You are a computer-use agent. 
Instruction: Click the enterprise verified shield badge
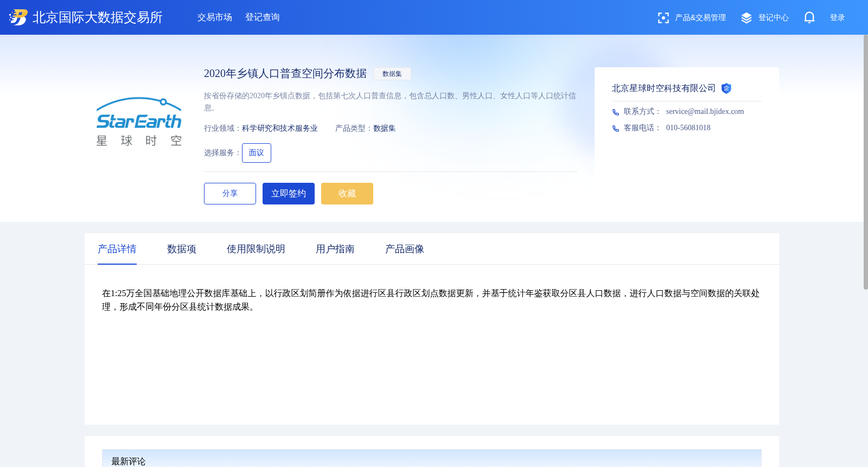(x=726, y=88)
